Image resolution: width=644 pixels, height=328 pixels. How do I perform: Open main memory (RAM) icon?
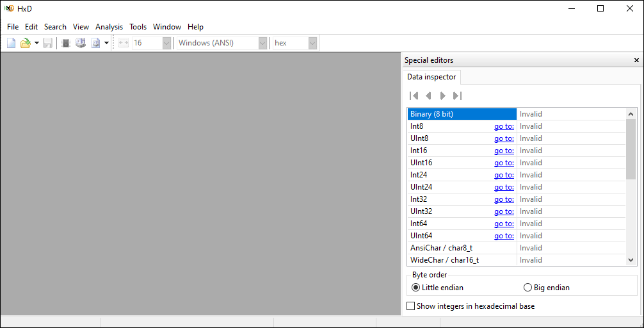click(x=66, y=43)
